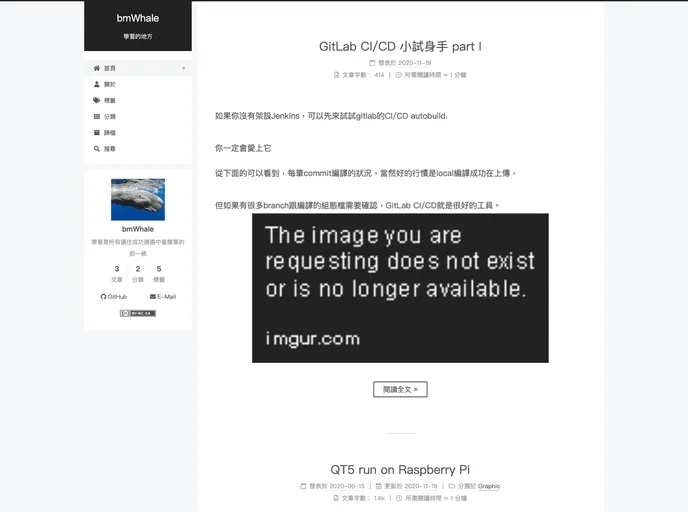Click the whale avatar image
688x512 pixels.
[x=138, y=199]
